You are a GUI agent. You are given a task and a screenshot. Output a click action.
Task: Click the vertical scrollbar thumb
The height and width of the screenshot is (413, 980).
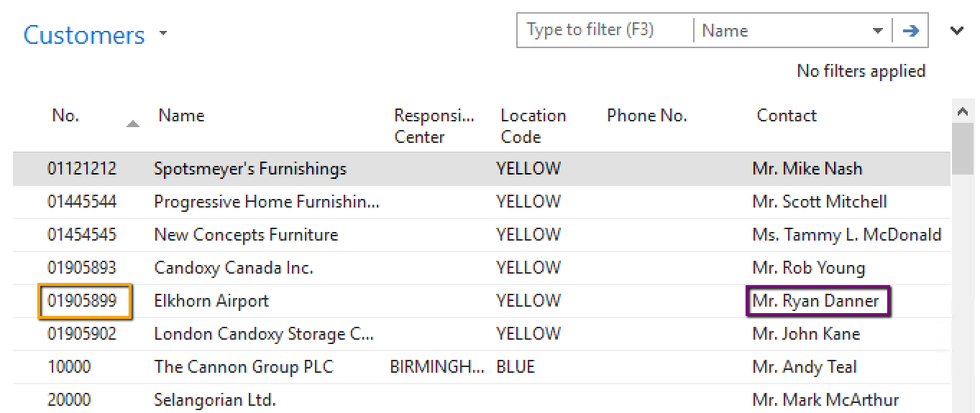[962, 149]
